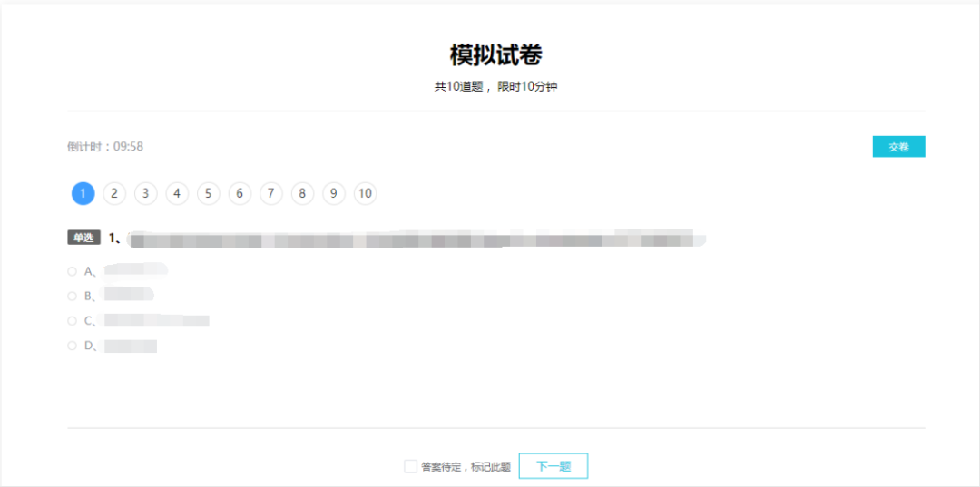Screen dimensions: 980x487
Task: Switch to question 6 circle
Action: [240, 193]
